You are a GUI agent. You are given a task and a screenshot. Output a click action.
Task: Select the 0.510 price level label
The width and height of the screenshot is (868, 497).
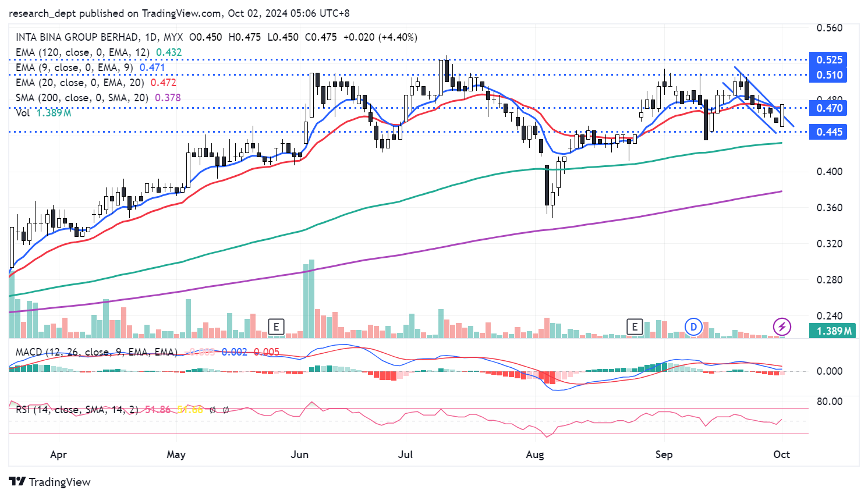pos(829,75)
